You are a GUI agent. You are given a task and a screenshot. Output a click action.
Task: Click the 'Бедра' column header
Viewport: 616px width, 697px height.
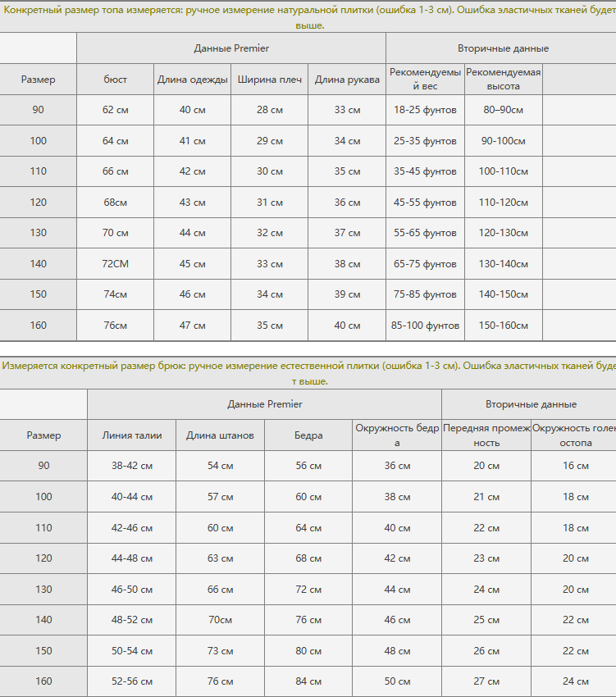[x=308, y=435]
